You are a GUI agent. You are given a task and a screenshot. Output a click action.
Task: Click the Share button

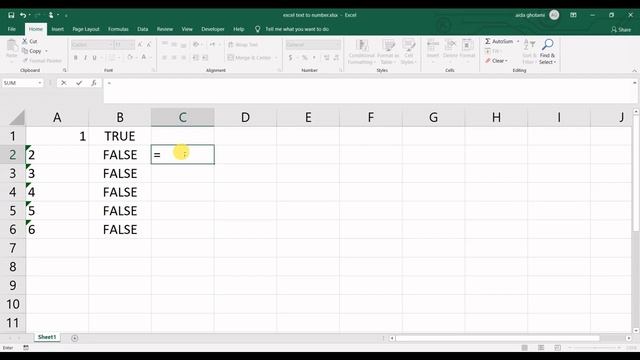point(621,29)
